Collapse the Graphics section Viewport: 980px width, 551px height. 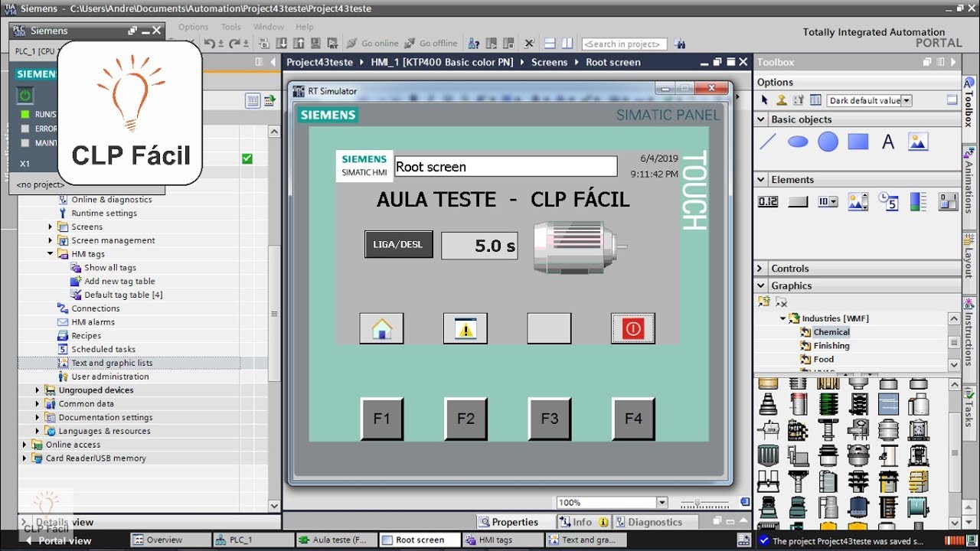tap(761, 285)
